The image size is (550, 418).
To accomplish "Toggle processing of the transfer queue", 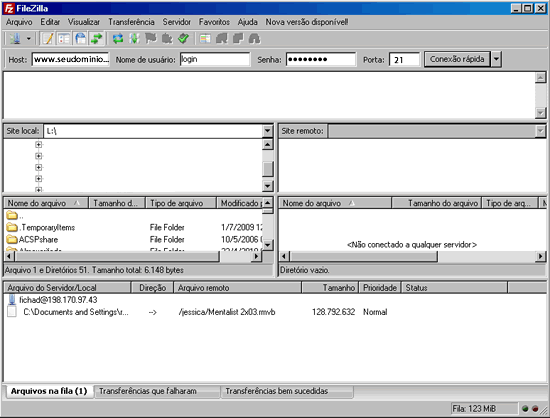I will 134,39.
